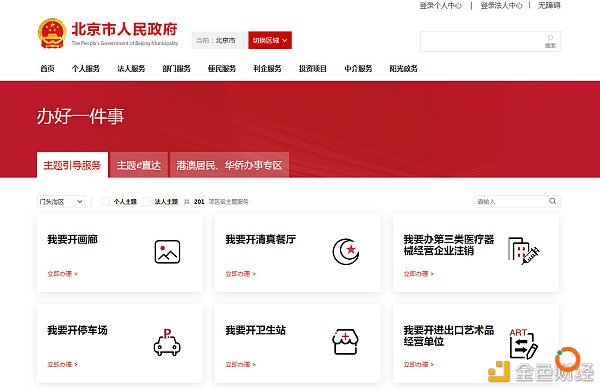
Task: Click the Beijing government emblem logo
Action: [52, 33]
